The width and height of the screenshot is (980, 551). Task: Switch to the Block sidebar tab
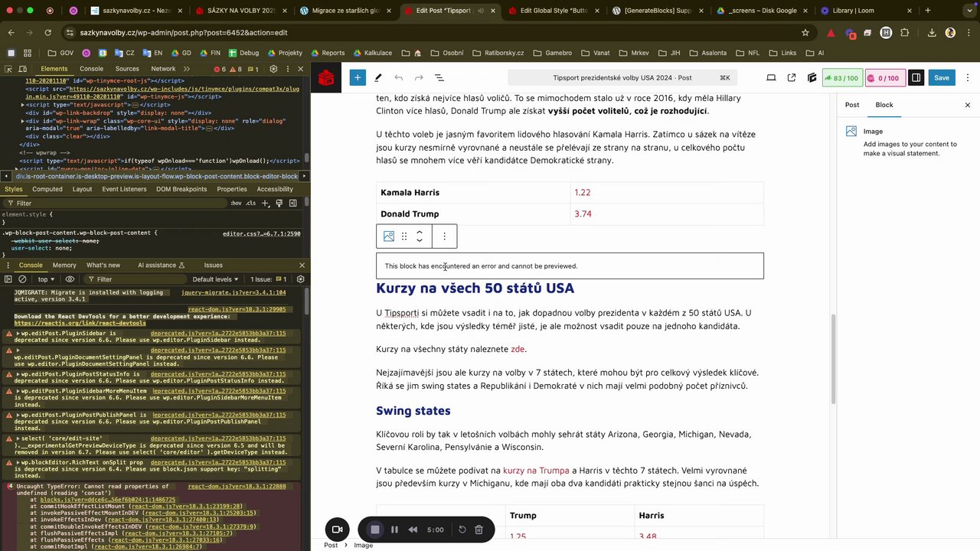click(884, 105)
